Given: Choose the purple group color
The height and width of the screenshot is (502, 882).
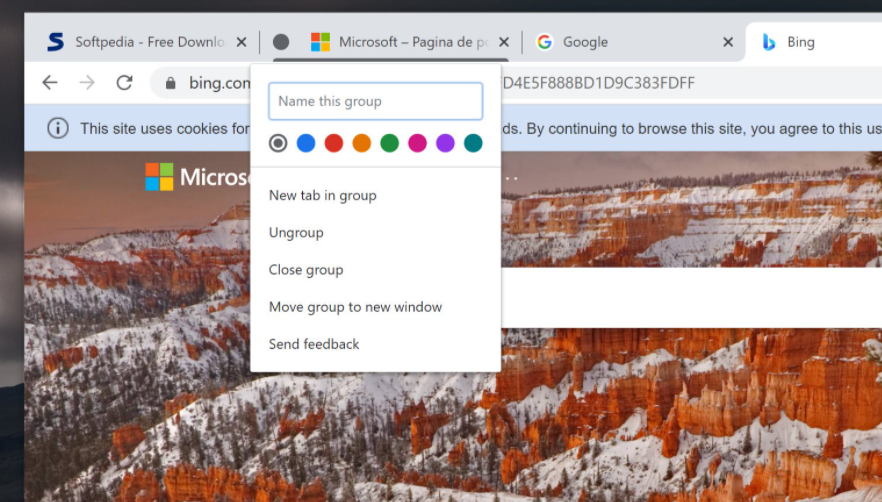Looking at the screenshot, I should pyautogui.click(x=445, y=143).
